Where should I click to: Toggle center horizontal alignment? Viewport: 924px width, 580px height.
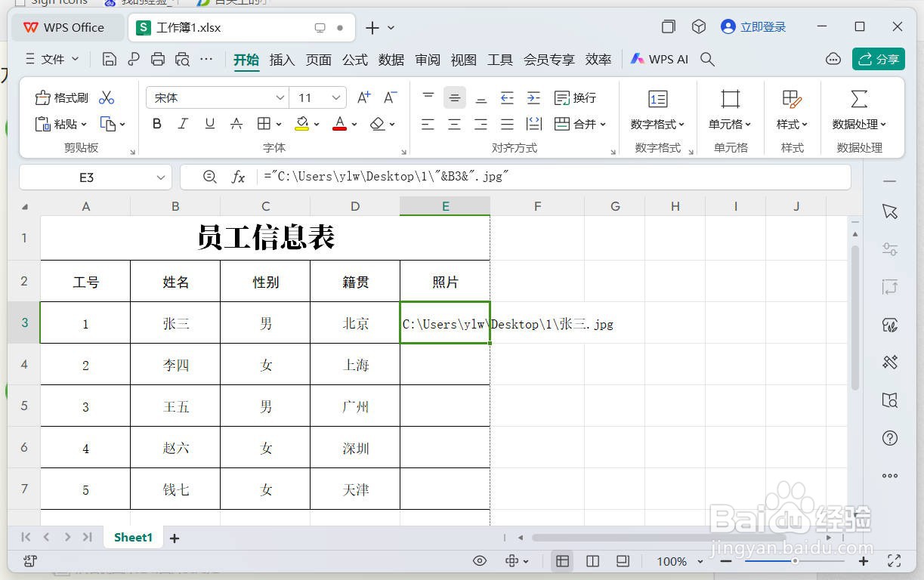[454, 124]
